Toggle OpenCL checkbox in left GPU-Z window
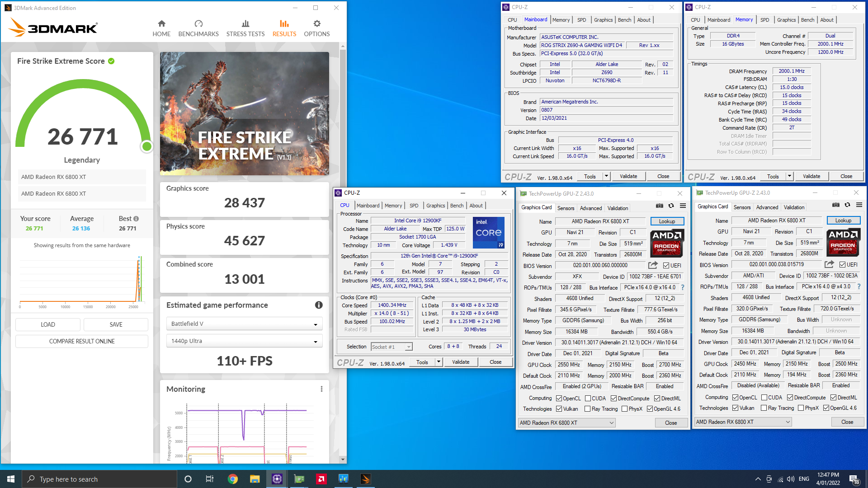The height and width of the screenshot is (488, 868). (559, 399)
